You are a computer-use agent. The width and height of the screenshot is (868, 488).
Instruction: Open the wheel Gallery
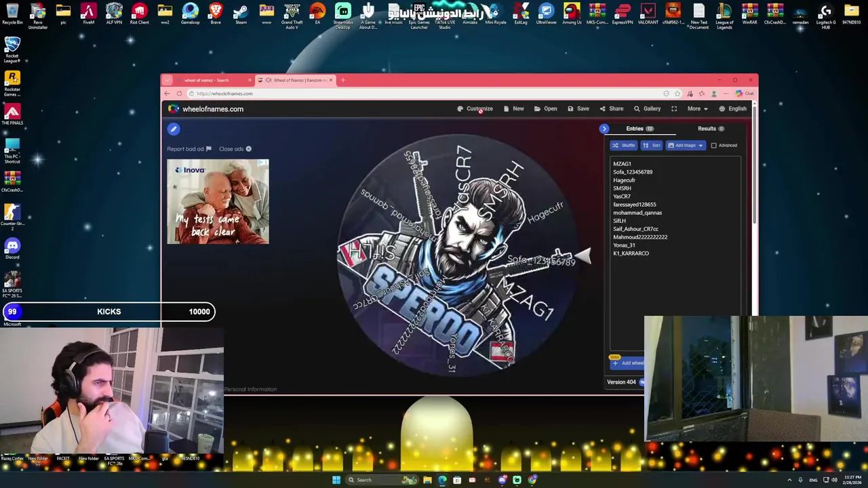pyautogui.click(x=648, y=108)
